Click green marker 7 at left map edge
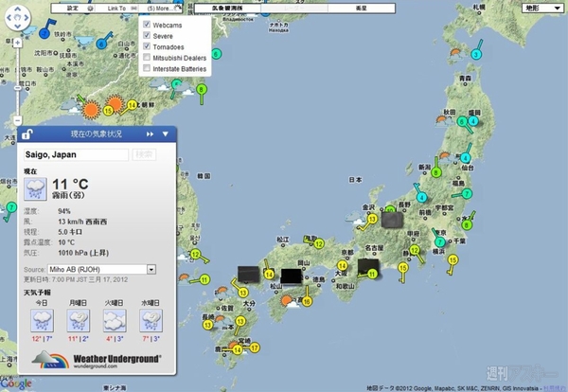The width and height of the screenshot is (568, 392). pos(11,207)
